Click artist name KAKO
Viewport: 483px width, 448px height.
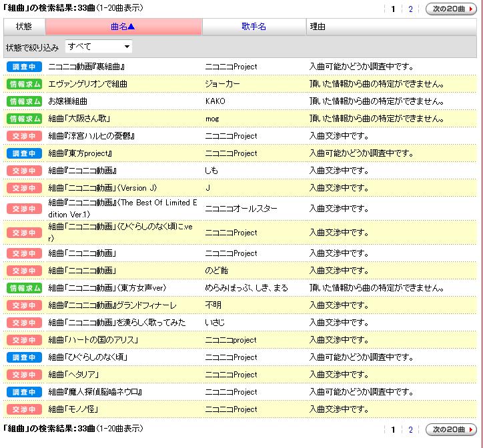[x=215, y=101]
